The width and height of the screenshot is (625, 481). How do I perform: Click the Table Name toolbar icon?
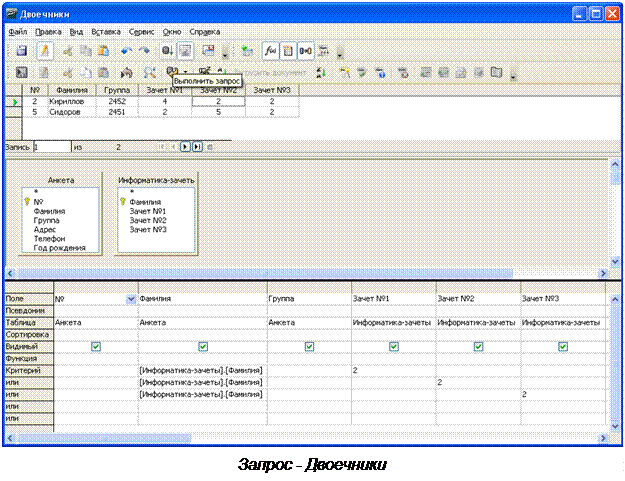coord(288,50)
